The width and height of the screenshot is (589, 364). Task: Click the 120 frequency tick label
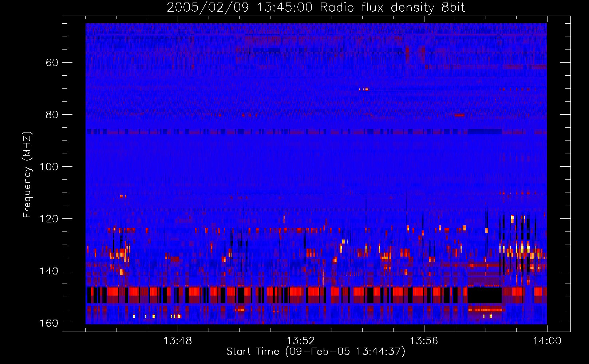[49, 219]
